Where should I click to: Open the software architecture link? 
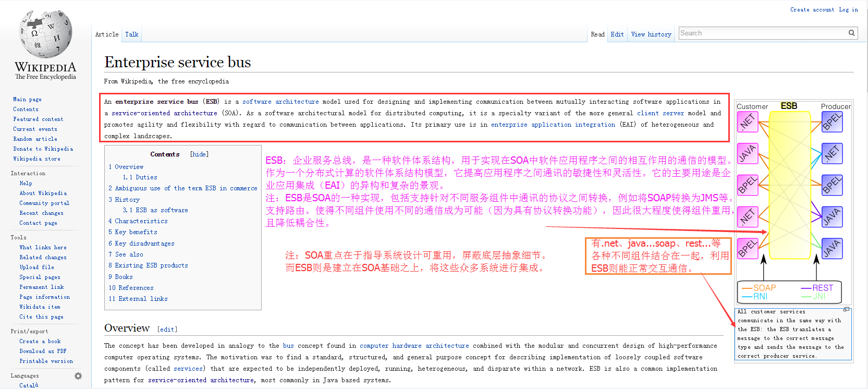[x=280, y=102]
